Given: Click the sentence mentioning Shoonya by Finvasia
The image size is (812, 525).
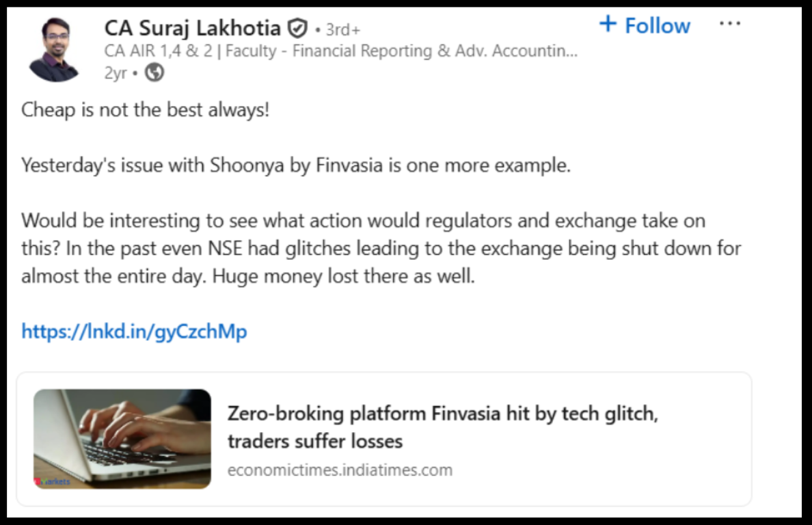Looking at the screenshot, I should (x=295, y=165).
